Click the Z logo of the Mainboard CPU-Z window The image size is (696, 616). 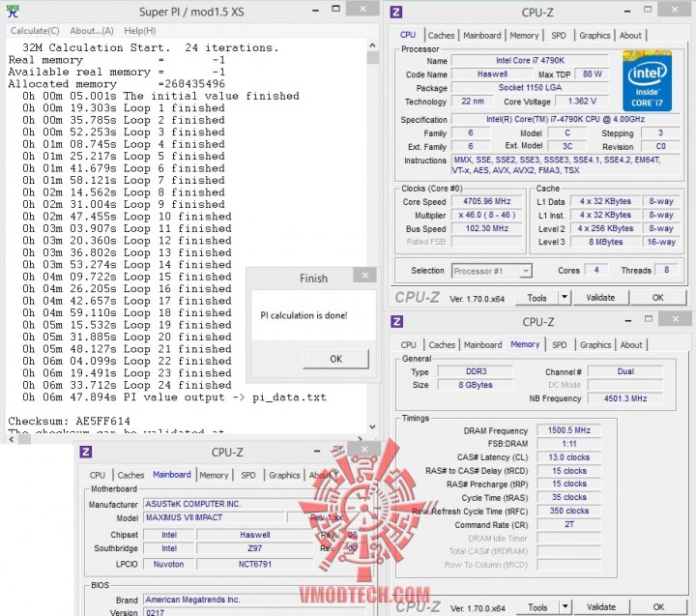coord(86,452)
